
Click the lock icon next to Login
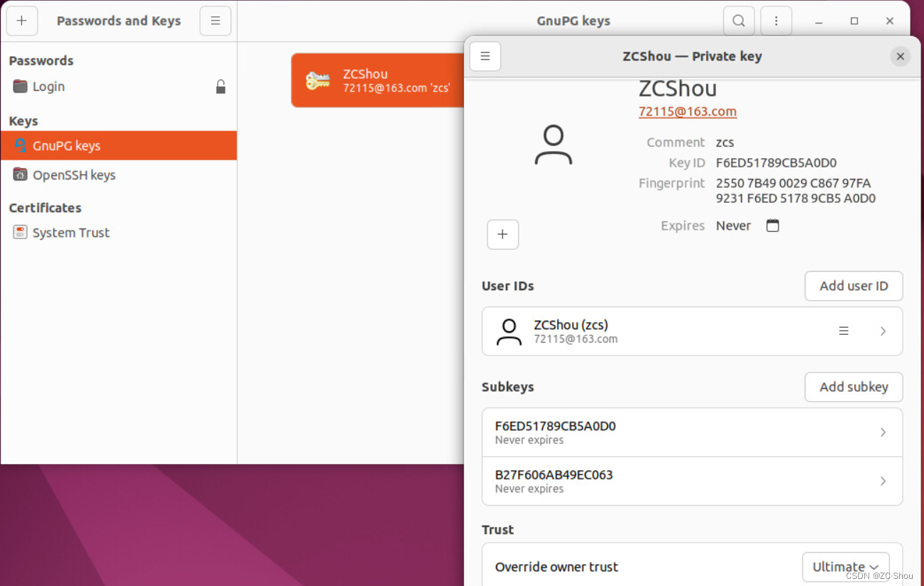(221, 87)
